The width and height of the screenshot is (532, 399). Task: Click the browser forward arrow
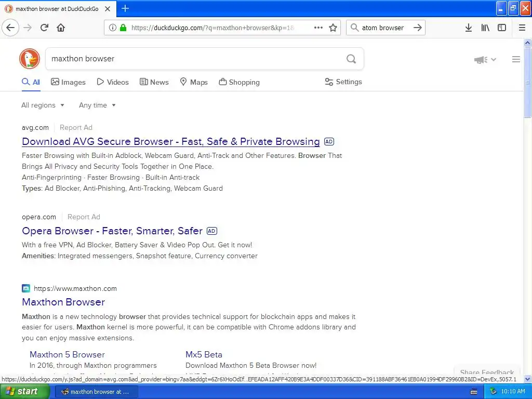pyautogui.click(x=28, y=28)
